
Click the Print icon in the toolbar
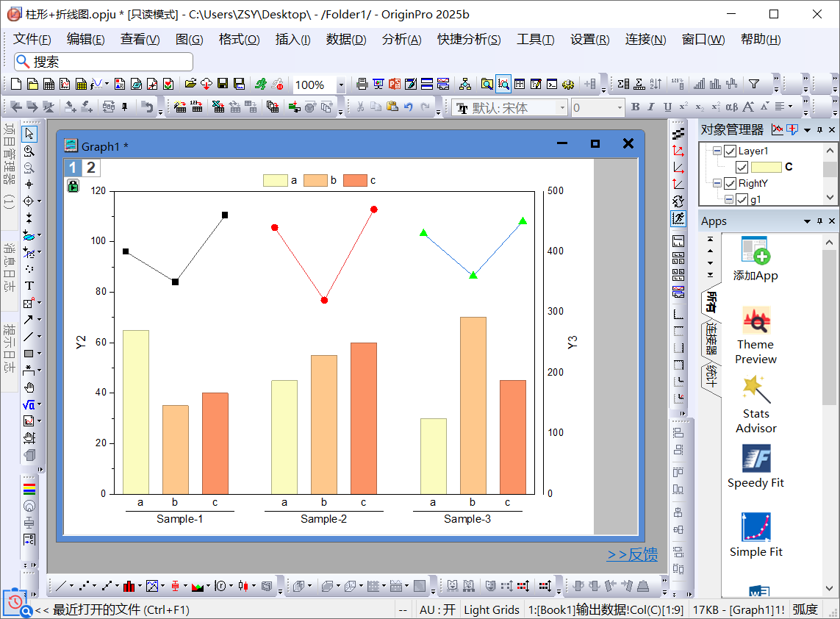362,85
